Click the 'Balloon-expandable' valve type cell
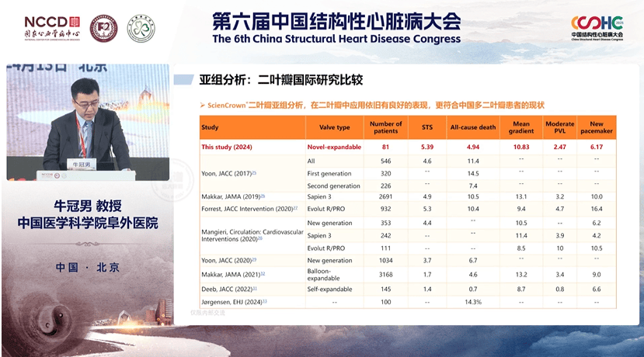 click(324, 275)
